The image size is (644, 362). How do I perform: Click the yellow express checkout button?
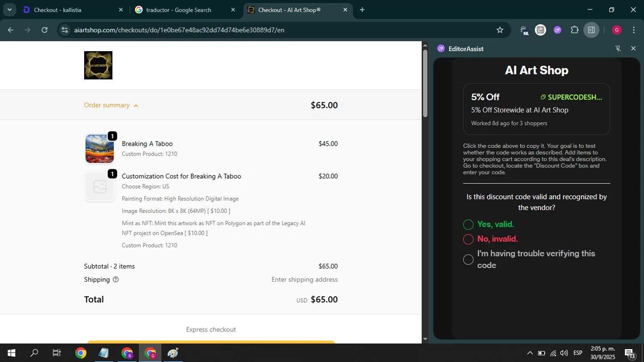(x=211, y=342)
